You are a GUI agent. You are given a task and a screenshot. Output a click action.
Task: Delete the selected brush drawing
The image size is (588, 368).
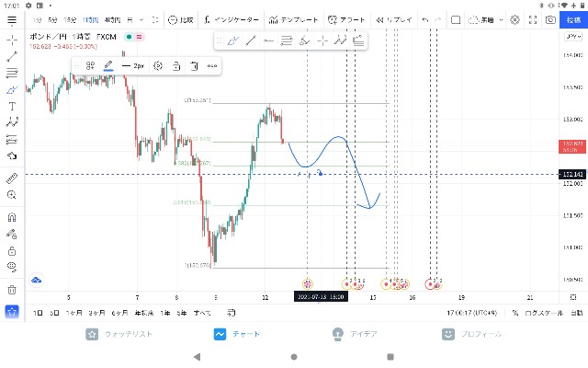tap(194, 66)
